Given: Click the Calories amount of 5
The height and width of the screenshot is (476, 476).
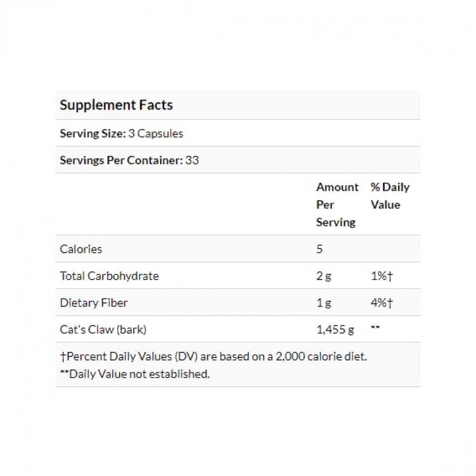Looking at the screenshot, I should (x=320, y=249).
